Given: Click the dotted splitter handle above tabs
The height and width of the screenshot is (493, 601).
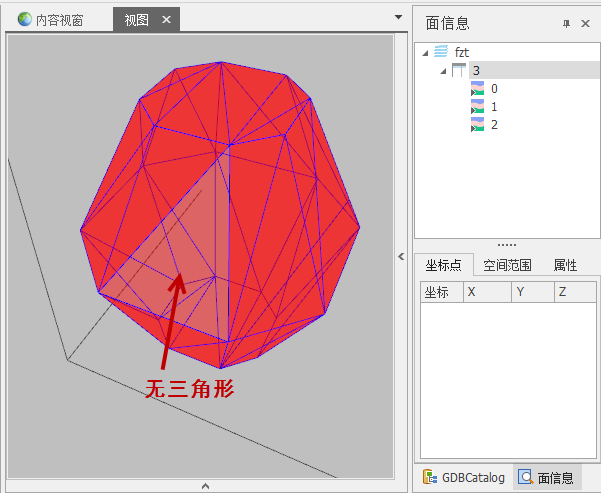Looking at the screenshot, I should (507, 245).
